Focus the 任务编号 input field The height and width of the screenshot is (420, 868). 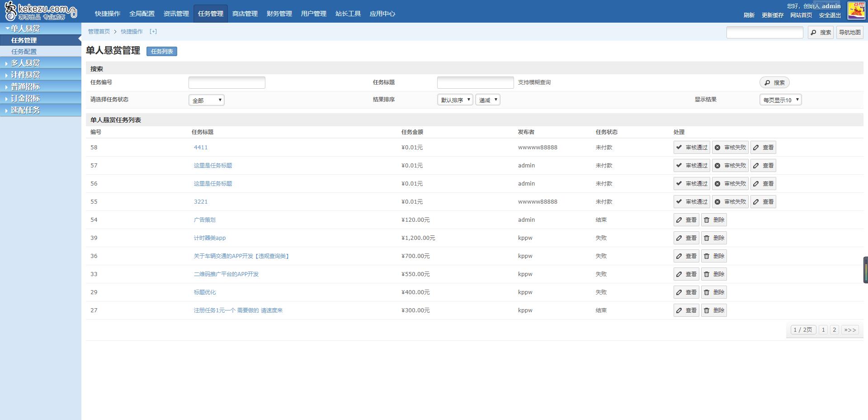227,82
